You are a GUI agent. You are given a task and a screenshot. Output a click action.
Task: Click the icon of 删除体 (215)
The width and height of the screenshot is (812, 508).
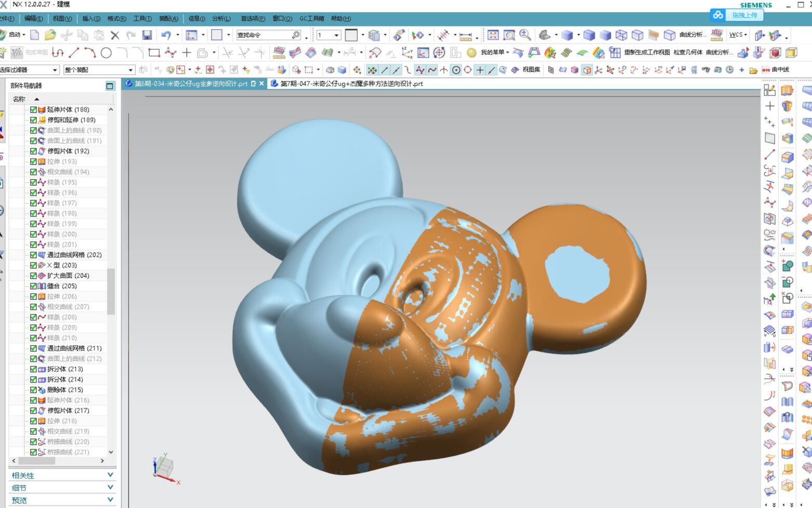[x=42, y=390]
